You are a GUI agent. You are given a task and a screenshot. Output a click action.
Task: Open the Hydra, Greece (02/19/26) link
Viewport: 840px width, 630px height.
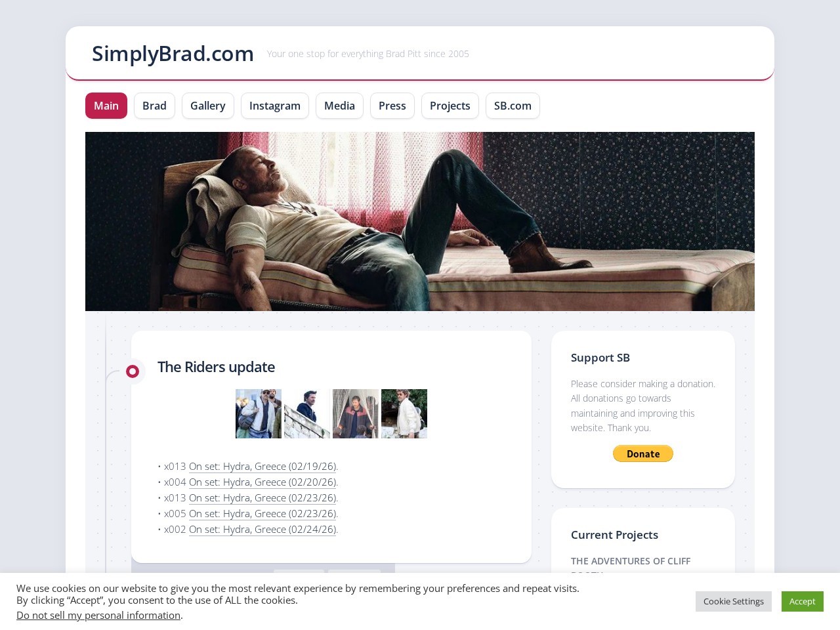(x=262, y=466)
